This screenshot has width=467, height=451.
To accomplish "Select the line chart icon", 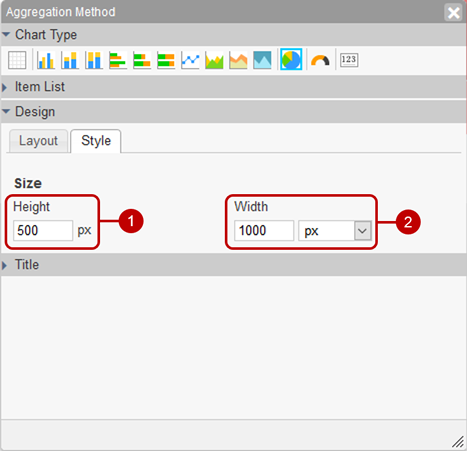I will (x=190, y=60).
